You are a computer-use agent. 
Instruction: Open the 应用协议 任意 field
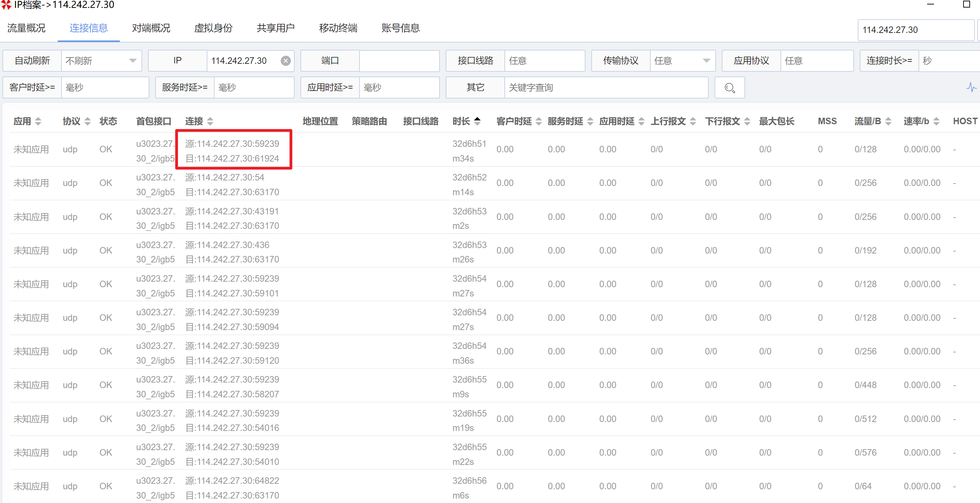817,61
